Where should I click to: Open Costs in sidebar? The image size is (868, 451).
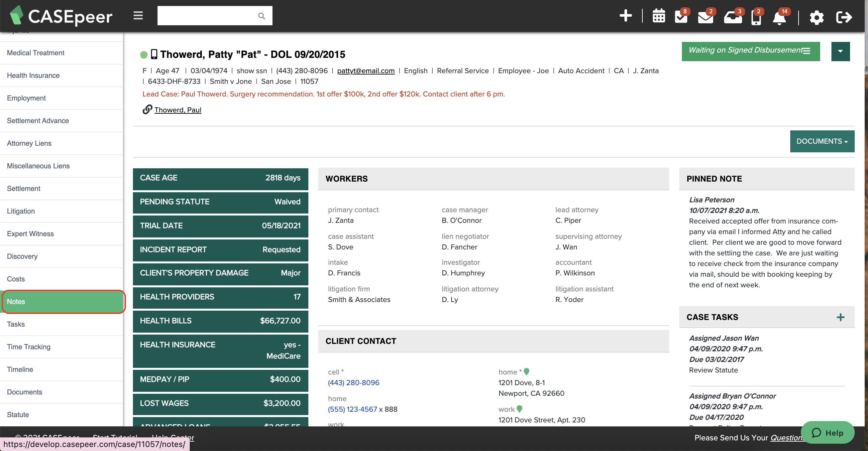coord(61,279)
